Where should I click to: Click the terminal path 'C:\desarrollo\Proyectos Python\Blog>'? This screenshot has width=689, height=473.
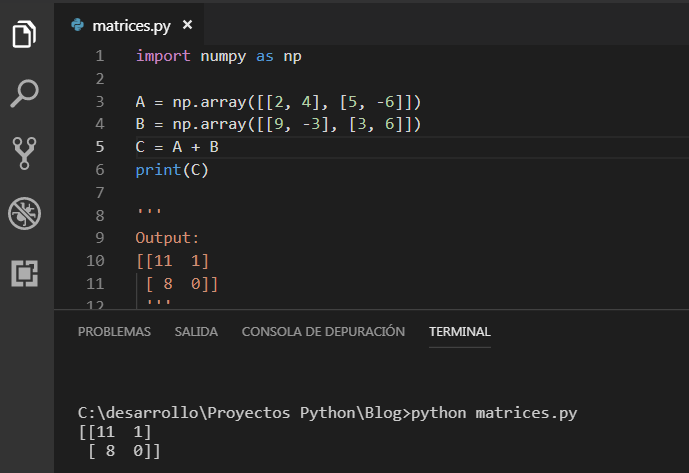point(244,413)
